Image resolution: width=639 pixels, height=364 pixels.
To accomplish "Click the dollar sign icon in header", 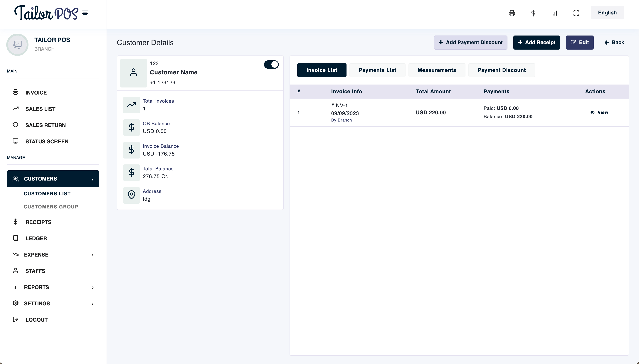I will 533,13.
